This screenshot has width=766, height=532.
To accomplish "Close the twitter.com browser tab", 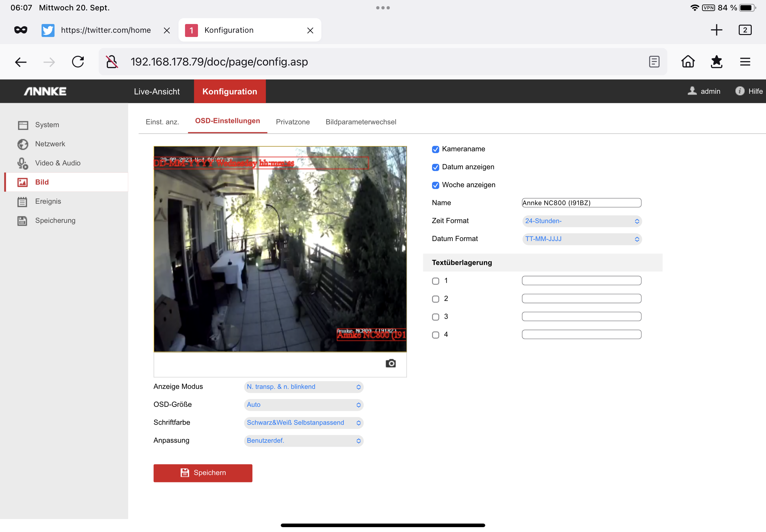I will click(167, 30).
